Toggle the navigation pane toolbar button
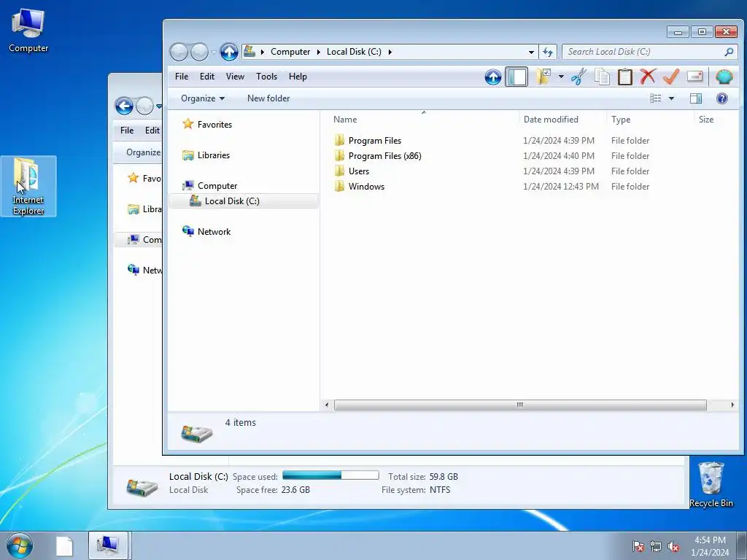Image resolution: width=747 pixels, height=560 pixels. [x=516, y=77]
